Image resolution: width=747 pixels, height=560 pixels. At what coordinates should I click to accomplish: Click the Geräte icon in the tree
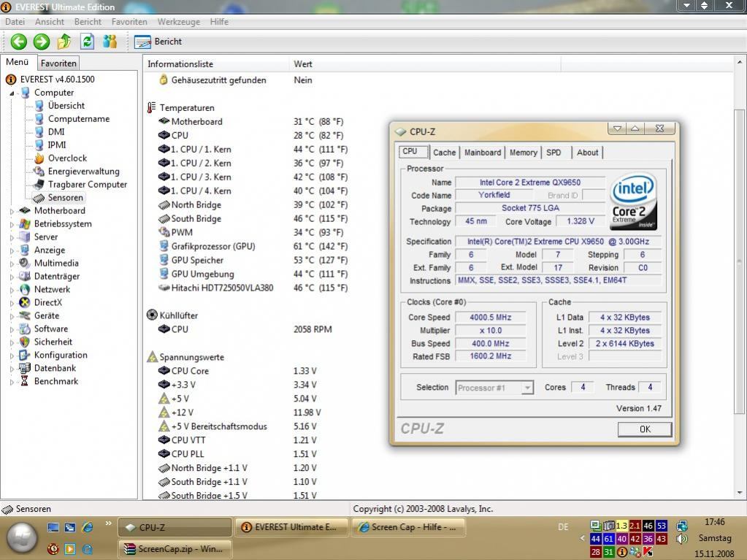pos(25,315)
